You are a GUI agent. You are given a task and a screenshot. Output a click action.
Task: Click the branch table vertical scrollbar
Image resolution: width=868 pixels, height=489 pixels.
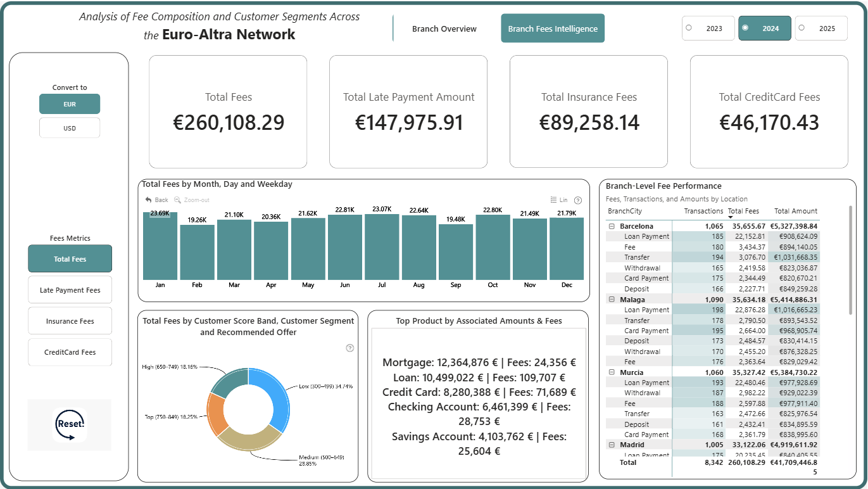click(x=850, y=260)
